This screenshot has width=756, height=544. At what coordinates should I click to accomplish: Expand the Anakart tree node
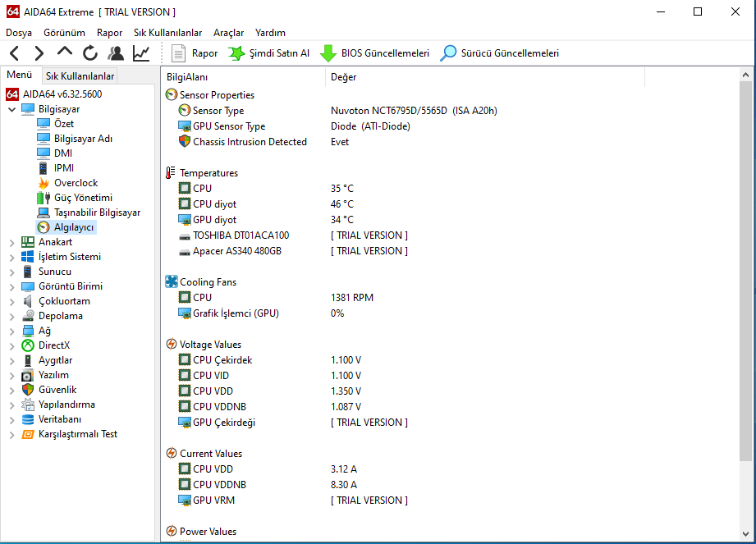pyautogui.click(x=12, y=243)
